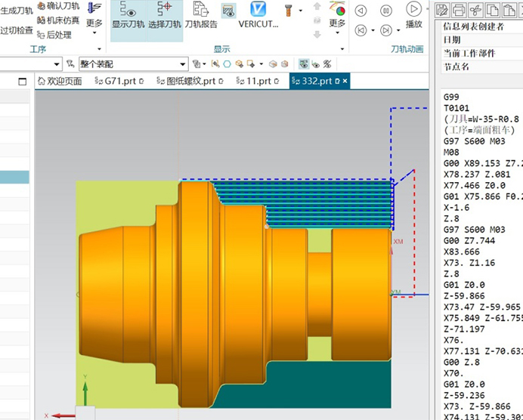Image resolution: width=523 pixels, height=420 pixels.
Task: Switch to the 图纸螺纹.prt tab
Action: pyautogui.click(x=190, y=81)
